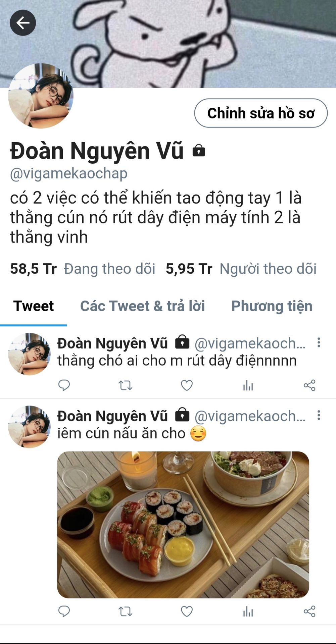This screenshot has height=644, width=336.
Task: Like the rút dây điện tweet
Action: (x=187, y=385)
